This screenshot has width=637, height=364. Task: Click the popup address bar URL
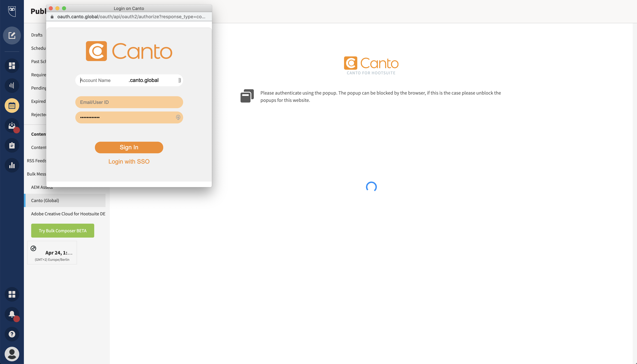pyautogui.click(x=131, y=17)
